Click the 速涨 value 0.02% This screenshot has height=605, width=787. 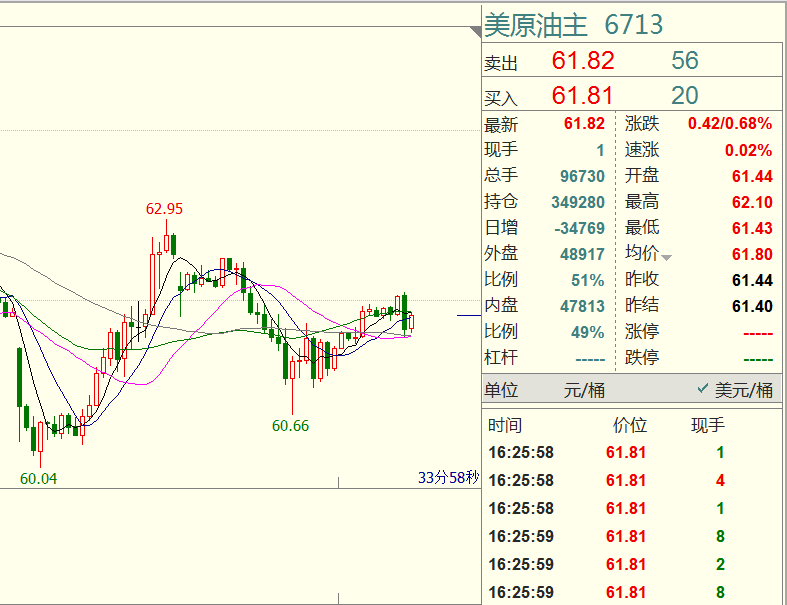coord(748,150)
